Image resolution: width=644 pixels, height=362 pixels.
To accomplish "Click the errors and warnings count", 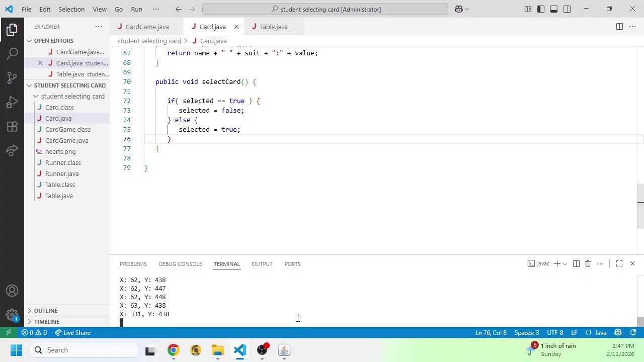I will click(34, 333).
